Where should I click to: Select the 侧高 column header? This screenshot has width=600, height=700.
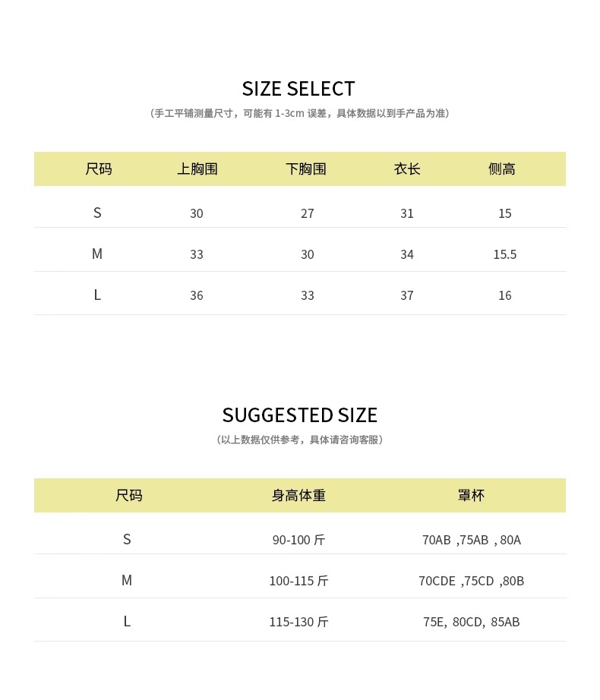click(502, 169)
